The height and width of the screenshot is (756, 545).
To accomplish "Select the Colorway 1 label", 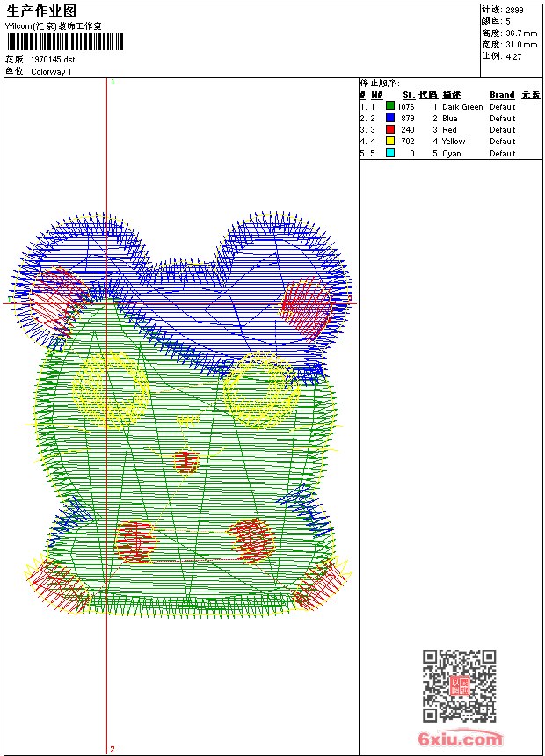I will tap(51, 72).
